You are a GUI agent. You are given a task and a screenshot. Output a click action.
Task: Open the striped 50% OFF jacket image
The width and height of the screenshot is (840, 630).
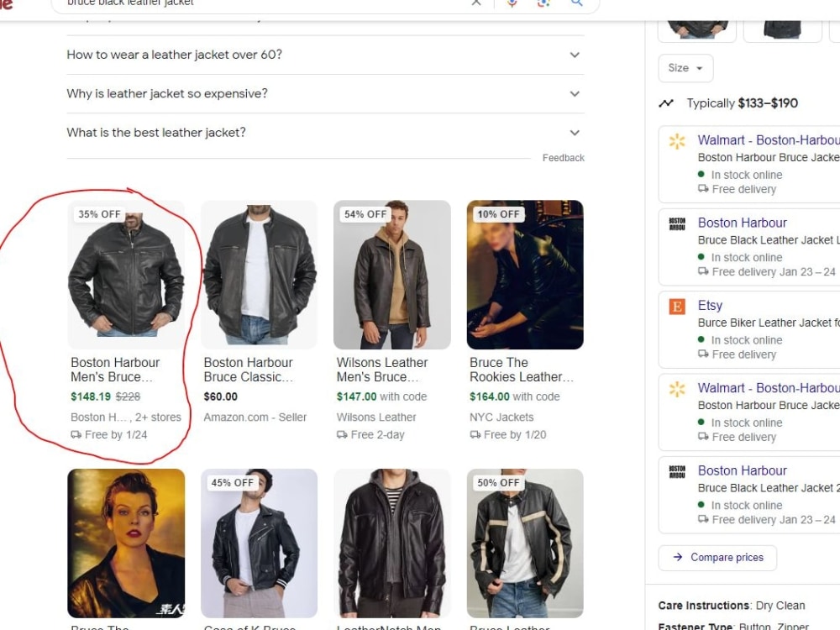coord(525,543)
